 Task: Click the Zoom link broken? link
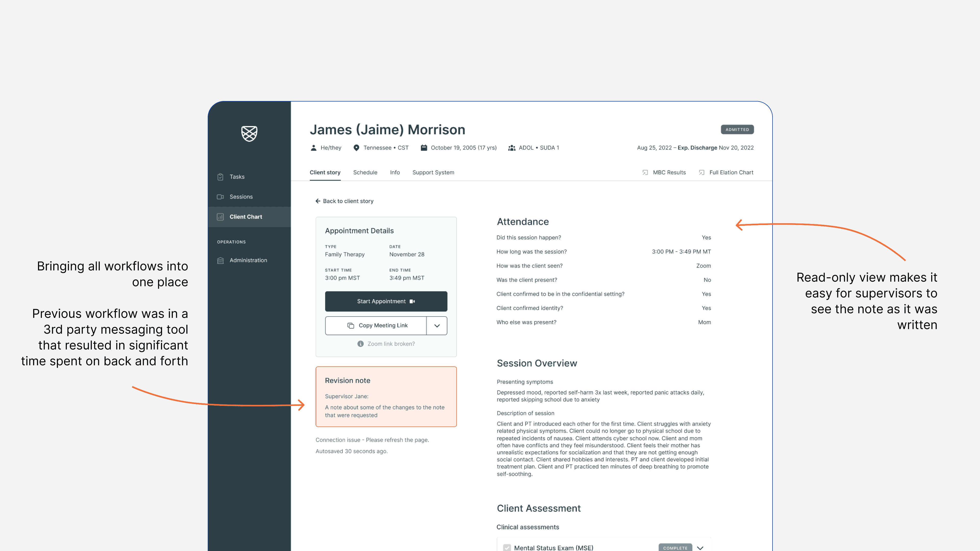(x=391, y=344)
